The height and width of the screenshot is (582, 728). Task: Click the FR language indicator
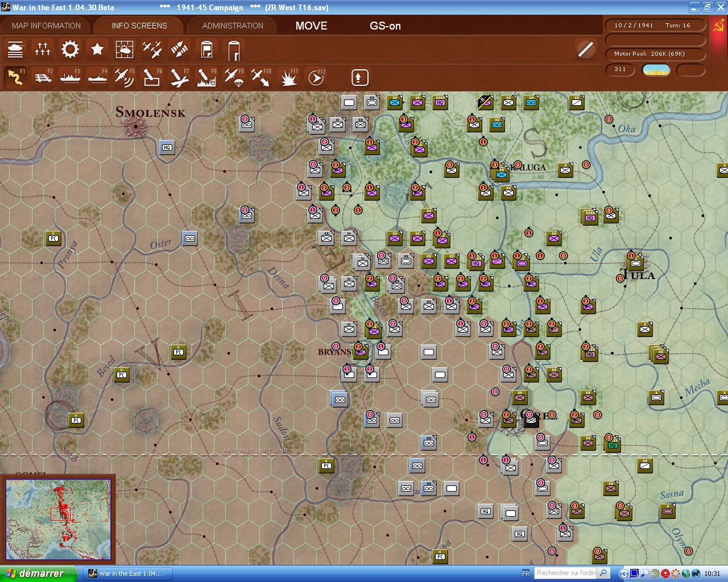[526, 573]
